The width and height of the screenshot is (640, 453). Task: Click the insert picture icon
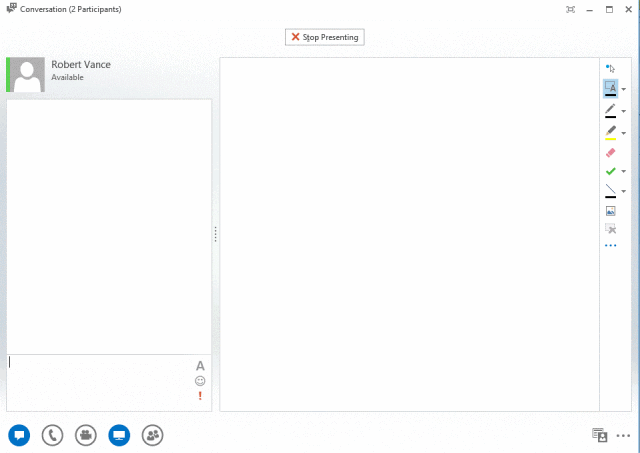(x=610, y=211)
